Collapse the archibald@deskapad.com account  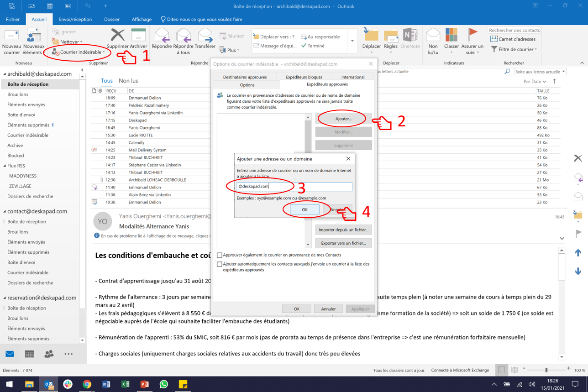coord(4,74)
